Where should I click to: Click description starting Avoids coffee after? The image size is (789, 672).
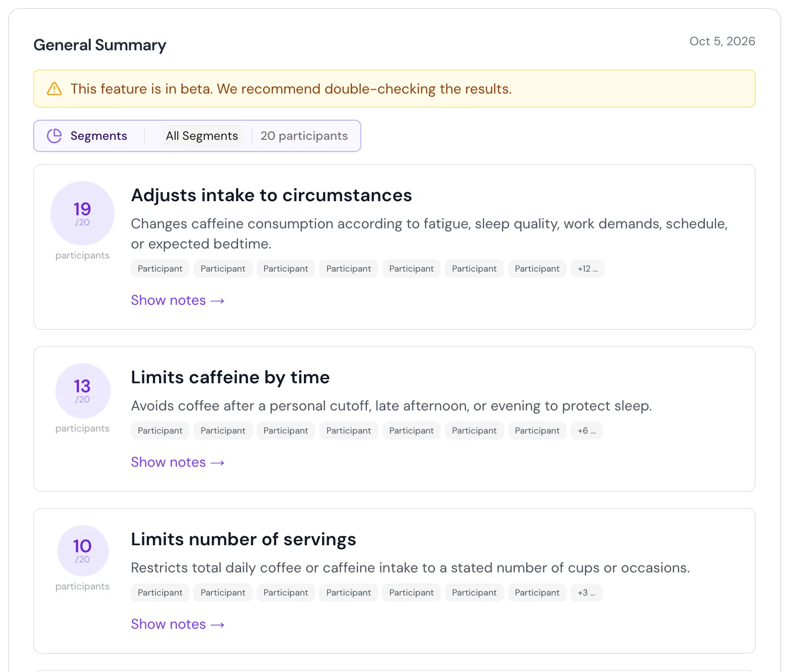coord(391,406)
